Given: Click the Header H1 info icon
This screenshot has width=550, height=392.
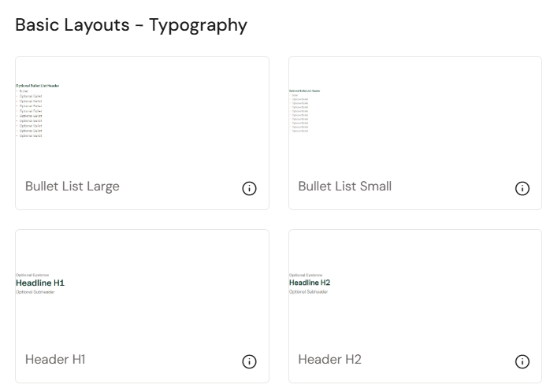Looking at the screenshot, I should click(x=249, y=361).
